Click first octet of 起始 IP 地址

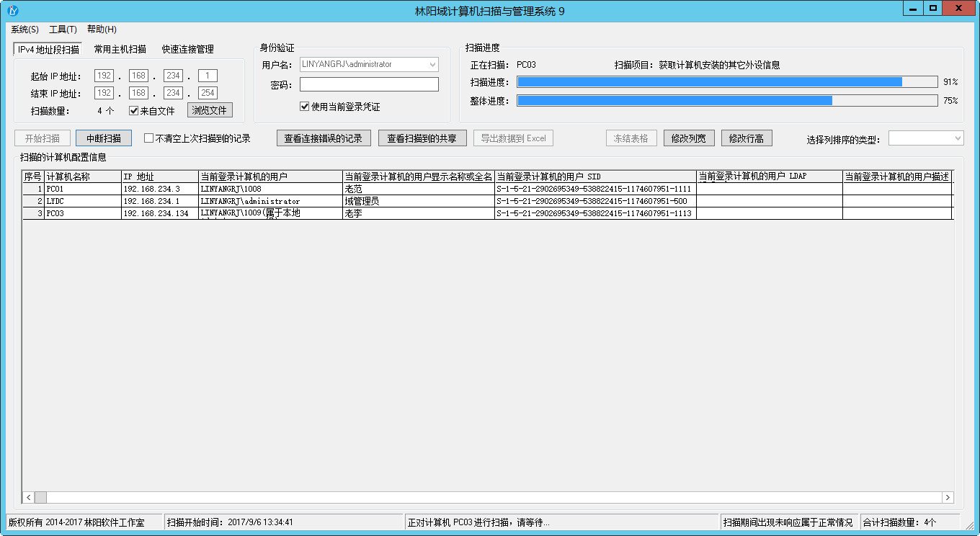point(104,76)
